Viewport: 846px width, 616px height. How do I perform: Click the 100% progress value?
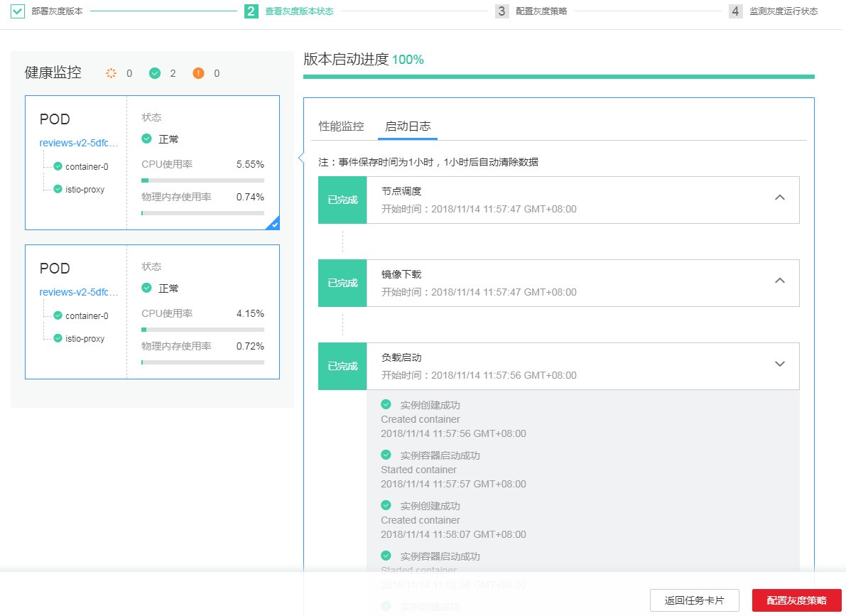click(408, 60)
